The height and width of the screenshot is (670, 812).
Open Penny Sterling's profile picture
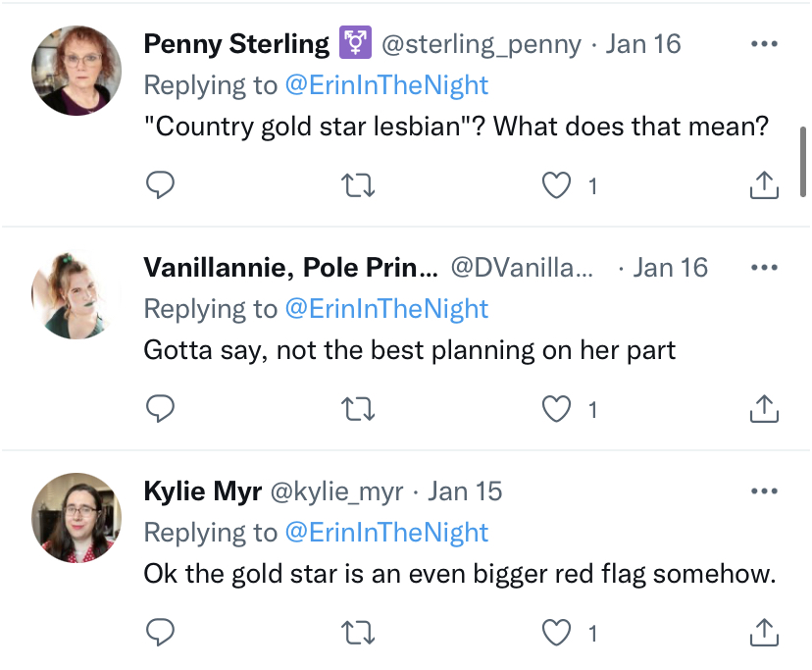coord(76,70)
